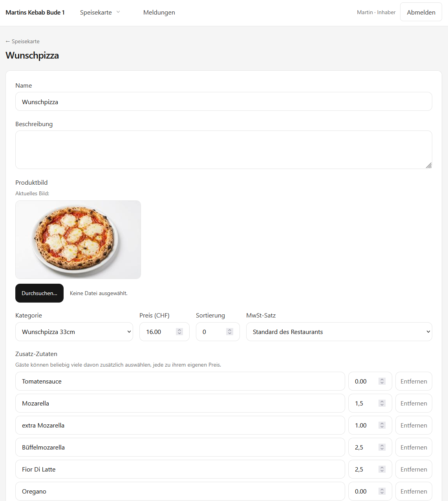Image resolution: width=448 pixels, height=501 pixels.
Task: Click the Durchsuchen... file upload button
Action: coord(39,293)
